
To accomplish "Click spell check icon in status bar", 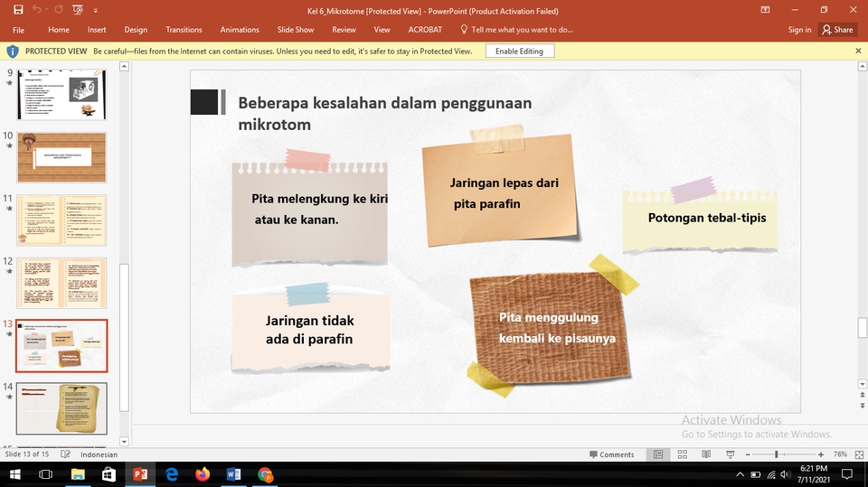I will [x=65, y=454].
